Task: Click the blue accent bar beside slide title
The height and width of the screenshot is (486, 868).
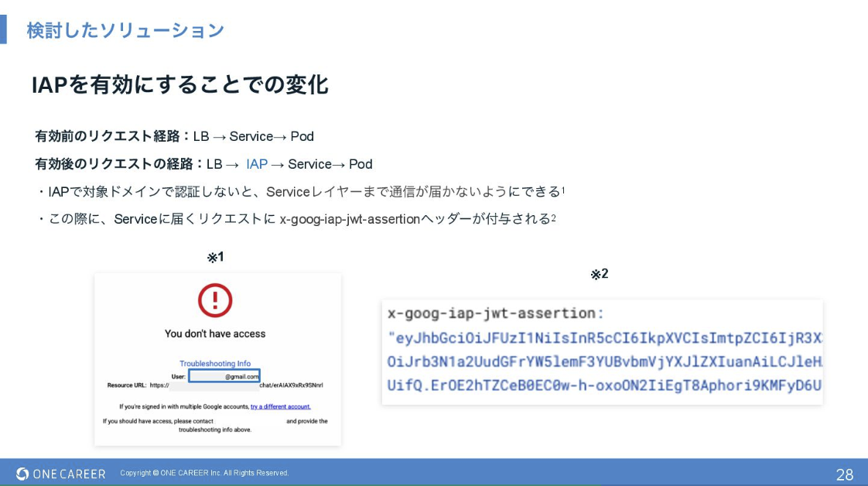Action: point(3,29)
